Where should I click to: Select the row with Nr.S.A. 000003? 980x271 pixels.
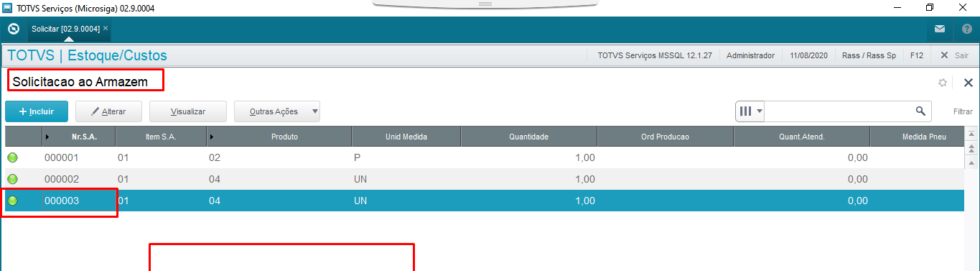pyautogui.click(x=485, y=201)
